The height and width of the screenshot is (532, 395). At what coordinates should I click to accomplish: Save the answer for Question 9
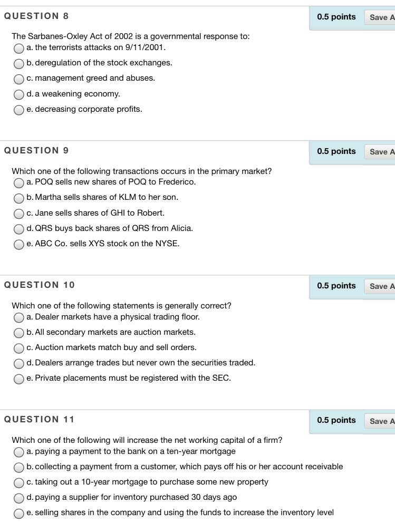380,152
